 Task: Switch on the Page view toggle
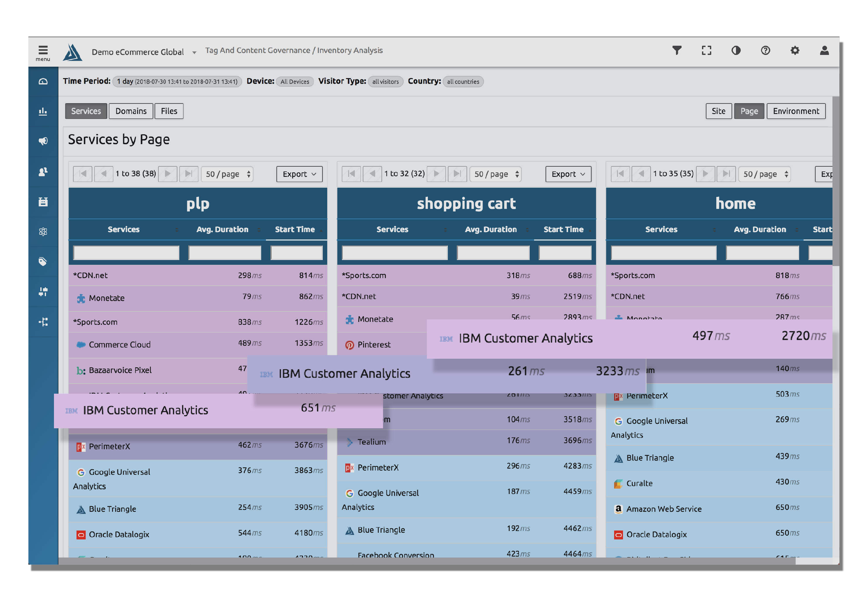tap(749, 111)
